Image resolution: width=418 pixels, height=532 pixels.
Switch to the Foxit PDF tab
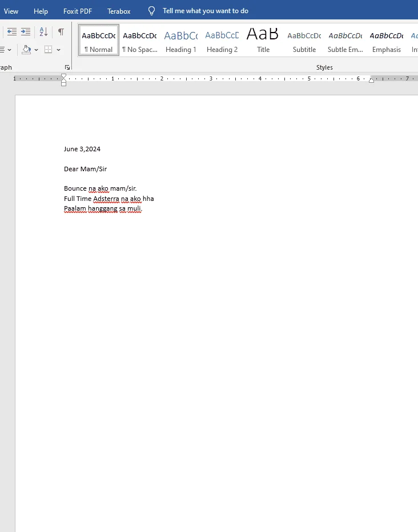click(x=78, y=11)
